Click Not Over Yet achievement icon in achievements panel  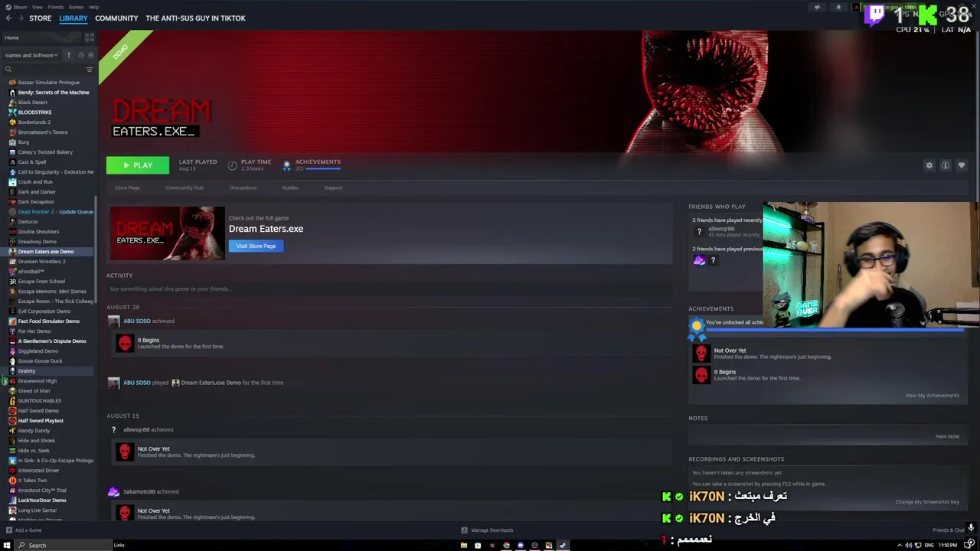pos(701,353)
